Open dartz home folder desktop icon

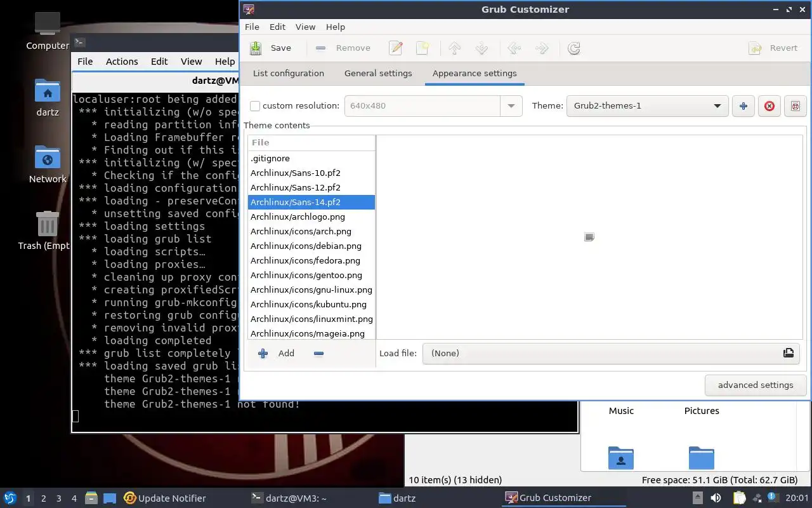(48, 97)
